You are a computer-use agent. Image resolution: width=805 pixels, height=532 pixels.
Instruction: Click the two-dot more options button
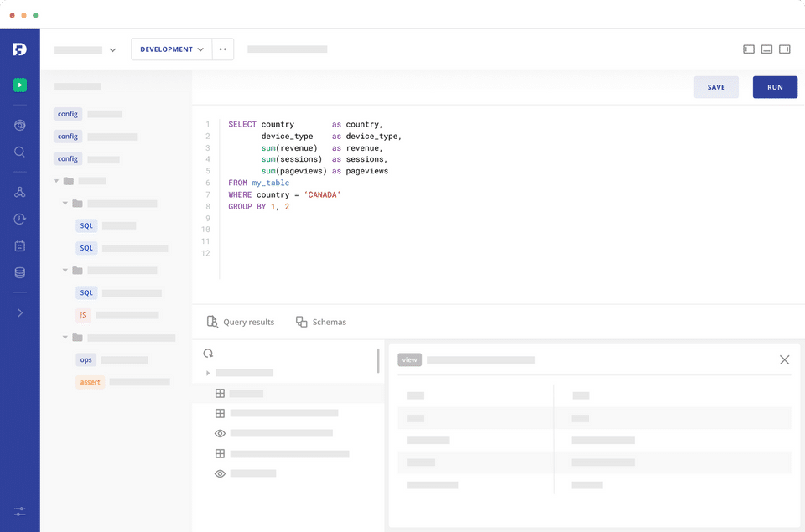223,49
